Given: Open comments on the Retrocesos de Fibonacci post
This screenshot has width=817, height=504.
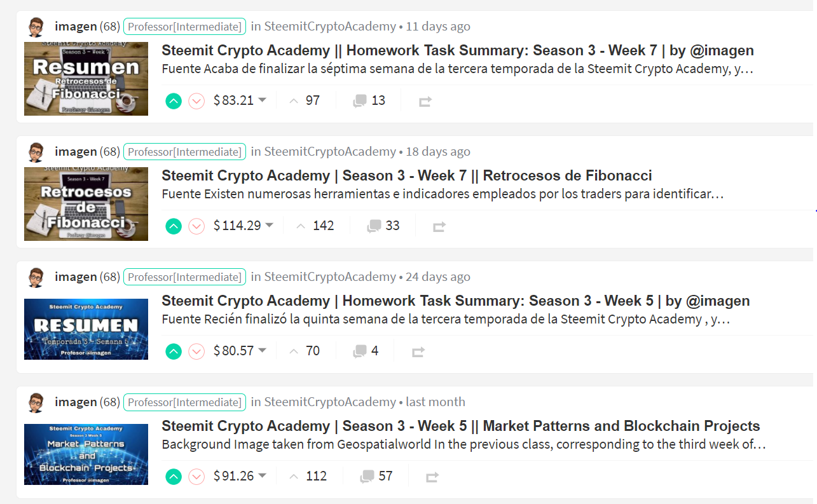Looking at the screenshot, I should click(383, 226).
